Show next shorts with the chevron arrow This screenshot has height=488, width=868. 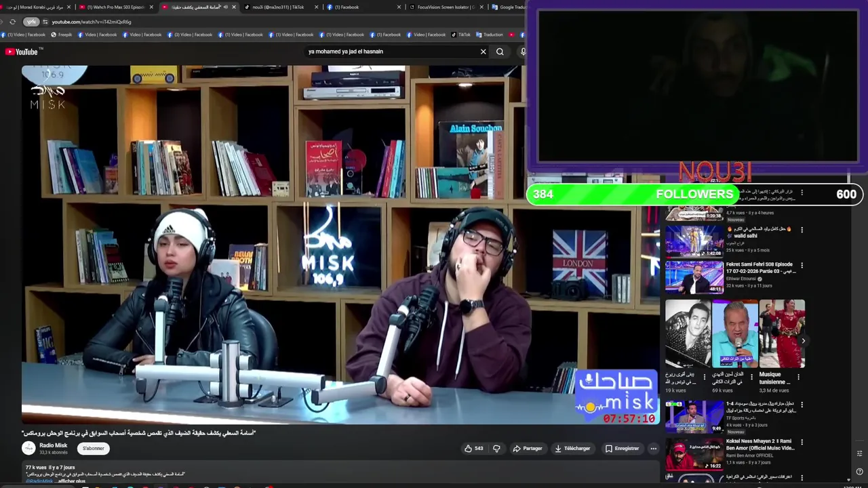pyautogui.click(x=803, y=341)
